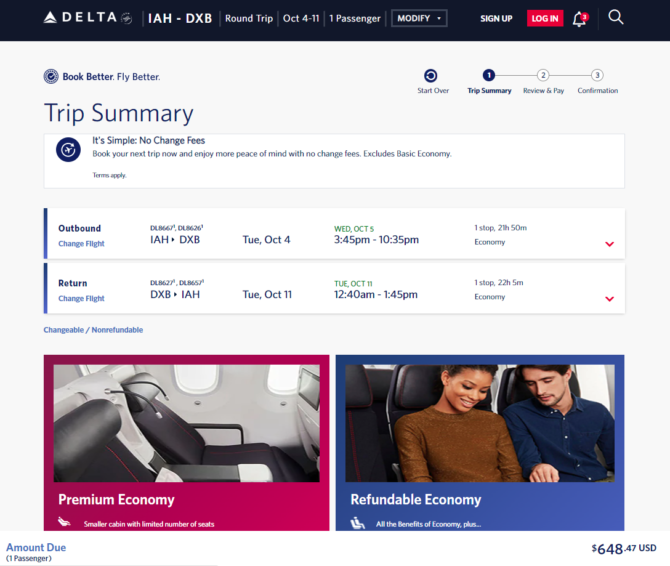Open the MODIFY dropdown
Viewport: 670px width, 566px height.
[419, 18]
